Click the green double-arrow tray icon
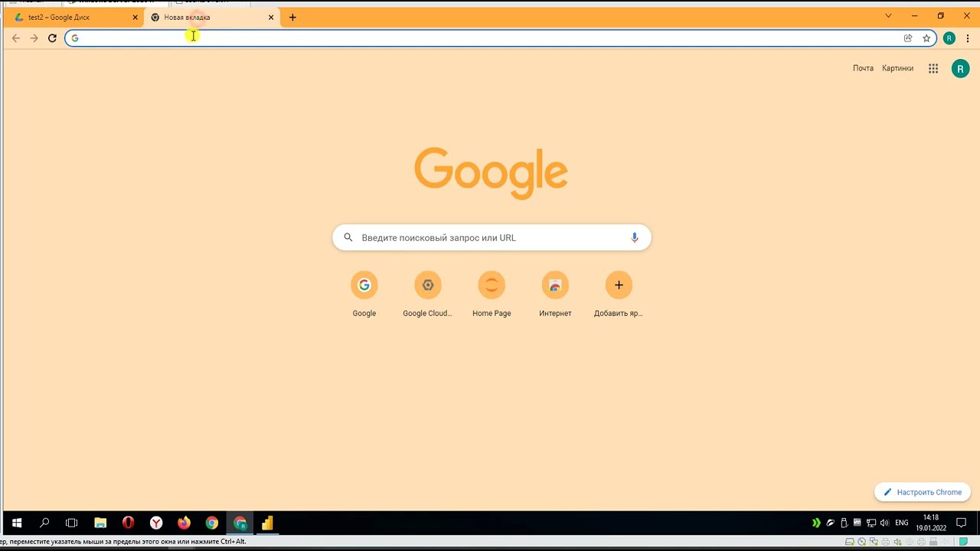The width and height of the screenshot is (980, 551). [x=816, y=523]
